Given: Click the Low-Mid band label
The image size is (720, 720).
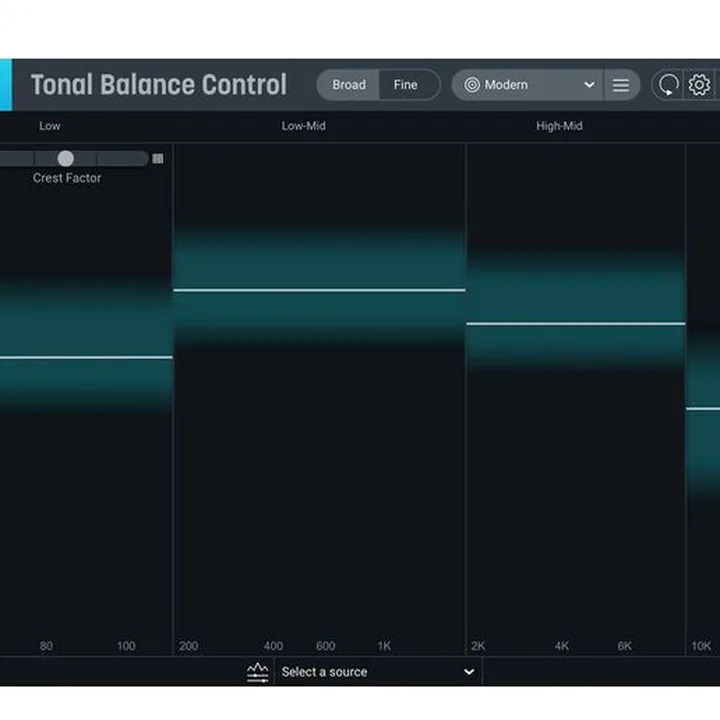Looking at the screenshot, I should coord(304,126).
